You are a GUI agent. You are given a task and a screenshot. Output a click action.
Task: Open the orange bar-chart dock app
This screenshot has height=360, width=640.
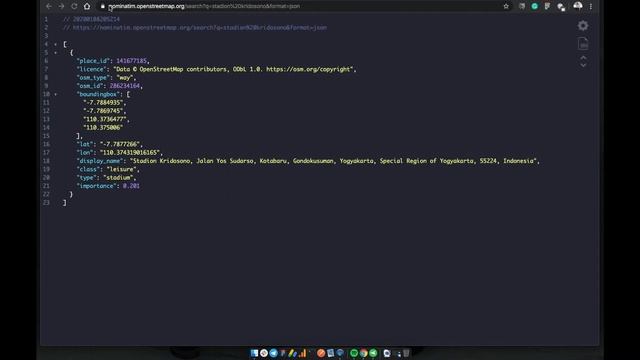302,353
